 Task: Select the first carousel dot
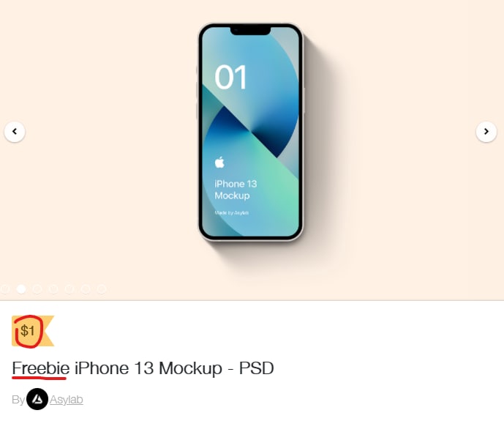(5, 289)
